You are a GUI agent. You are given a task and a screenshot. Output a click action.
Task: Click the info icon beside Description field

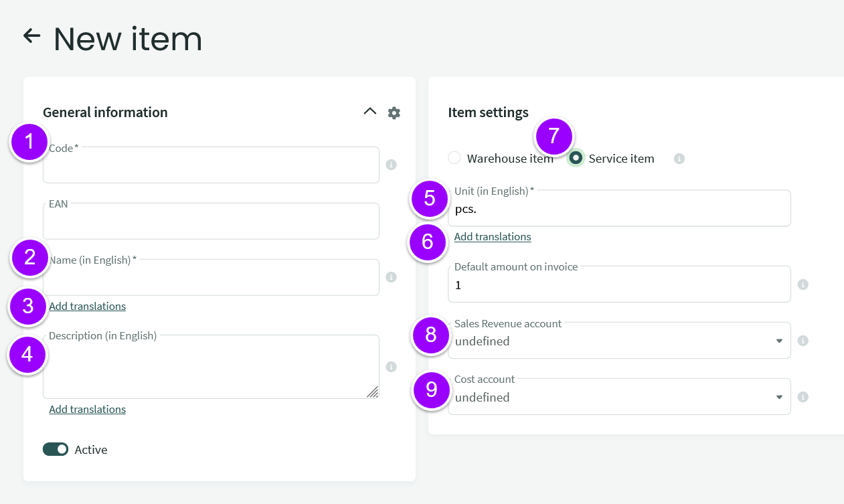[392, 367]
